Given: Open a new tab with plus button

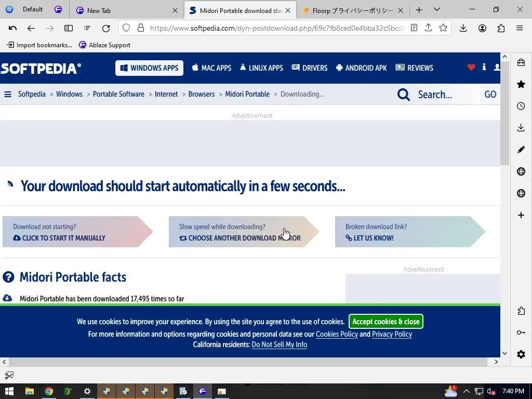Looking at the screenshot, I should pyautogui.click(x=419, y=10).
